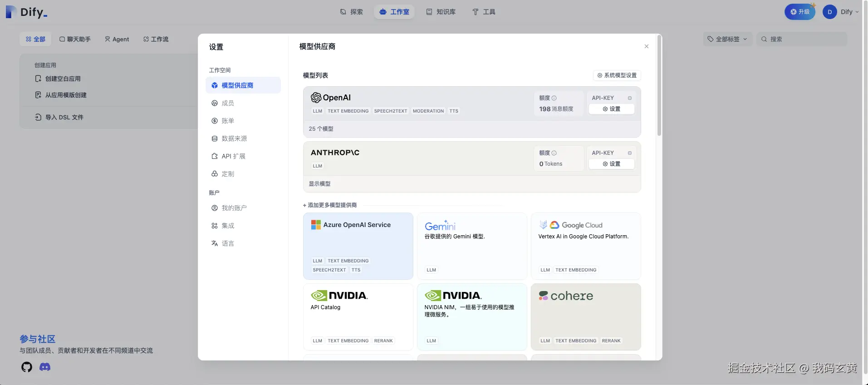The image size is (868, 385).
Task: Click 参与社区 community heading
Action: [x=38, y=339]
